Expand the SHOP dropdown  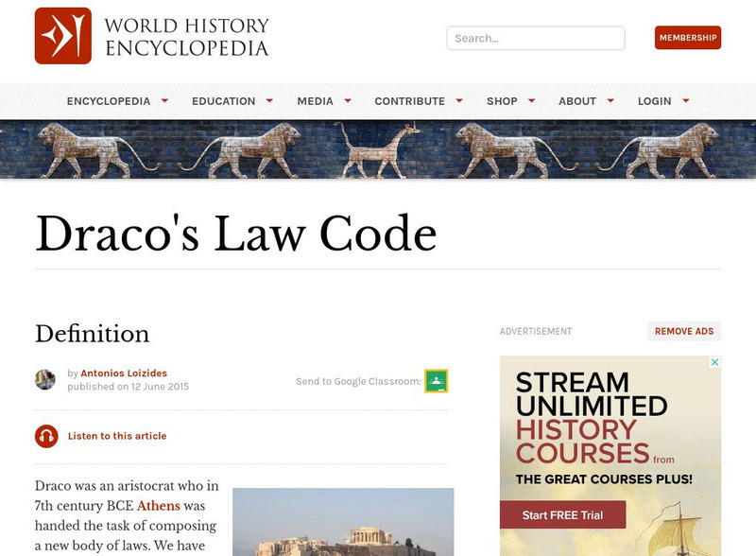point(504,101)
